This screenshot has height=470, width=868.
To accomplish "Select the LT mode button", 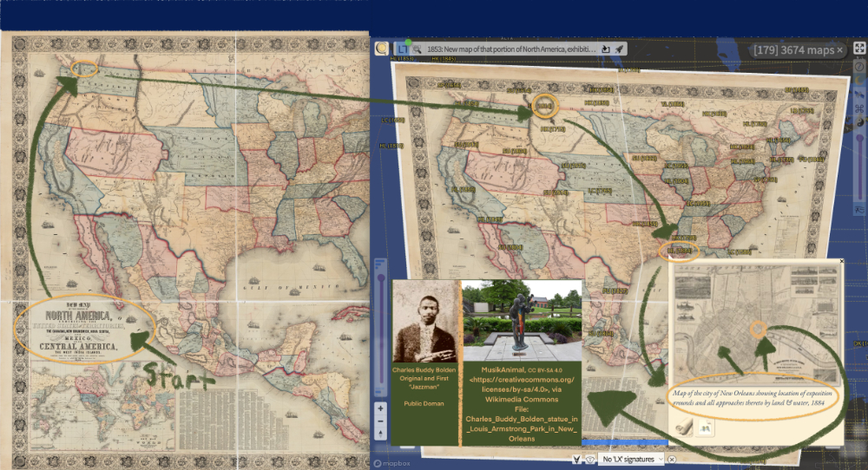I will pos(403,49).
